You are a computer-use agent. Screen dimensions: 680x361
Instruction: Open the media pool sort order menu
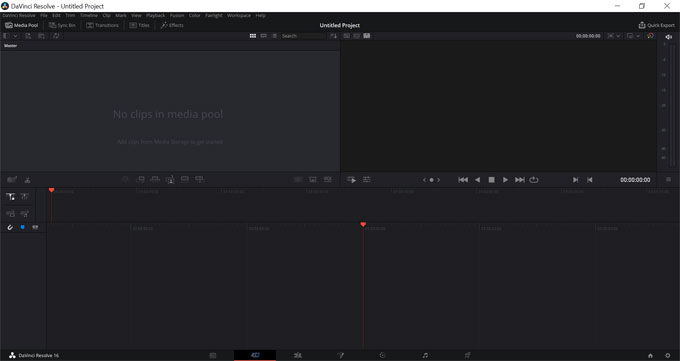coord(333,36)
